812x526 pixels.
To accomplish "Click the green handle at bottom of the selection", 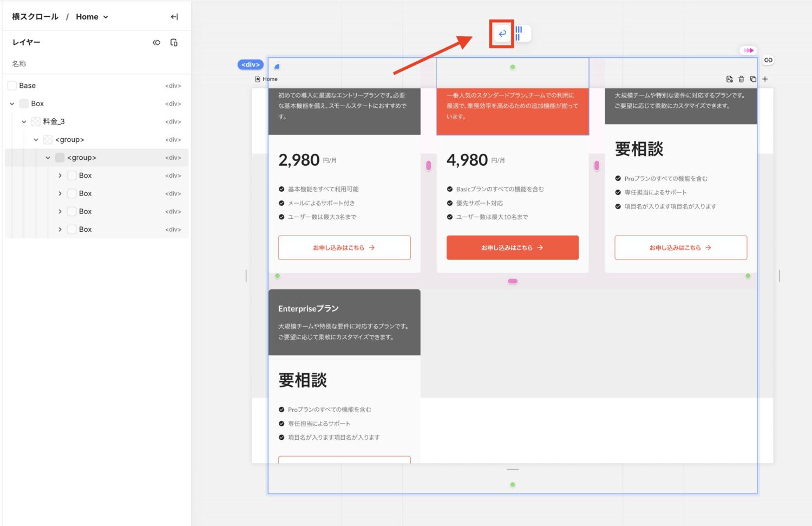I will pos(512,485).
